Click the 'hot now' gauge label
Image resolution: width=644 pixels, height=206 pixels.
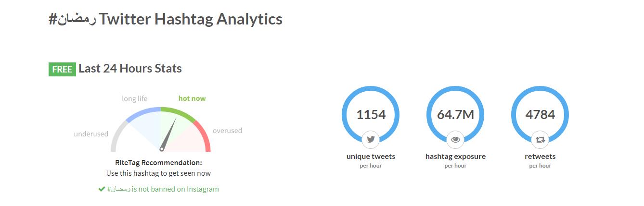pos(192,98)
